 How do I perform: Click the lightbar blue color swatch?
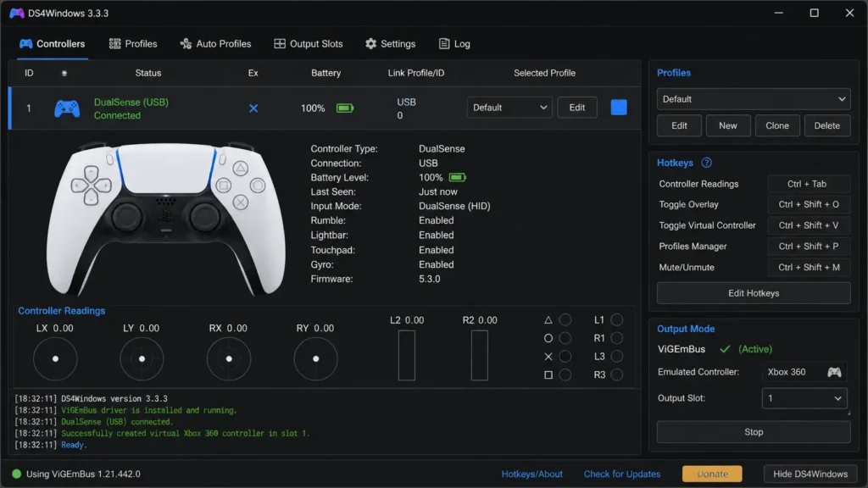[x=619, y=108]
